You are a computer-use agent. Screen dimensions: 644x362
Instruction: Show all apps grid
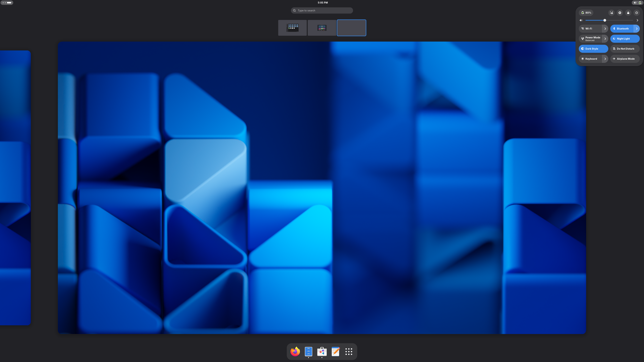click(x=349, y=351)
